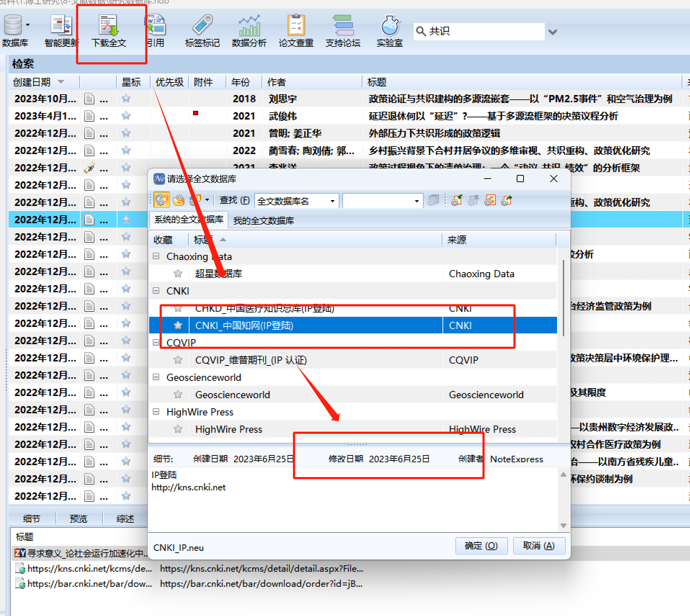Click the search magnifier icon beside 共识
The image size is (690, 616).
pos(421,31)
